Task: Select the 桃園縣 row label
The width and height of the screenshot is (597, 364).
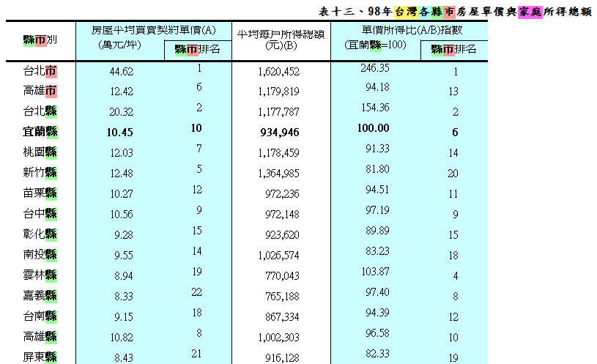Action: pos(40,152)
